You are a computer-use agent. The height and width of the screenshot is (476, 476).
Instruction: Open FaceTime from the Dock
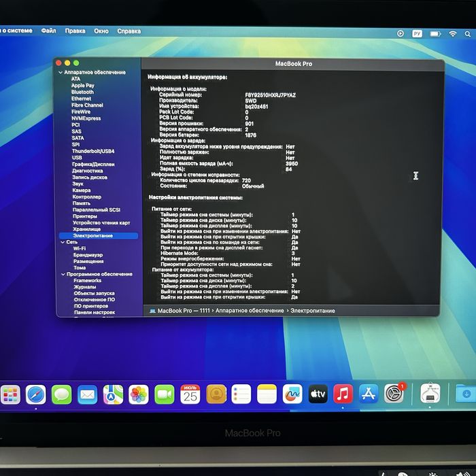(x=165, y=394)
